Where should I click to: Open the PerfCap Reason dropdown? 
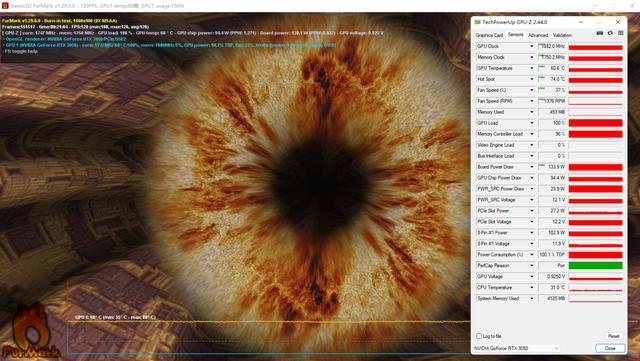tap(531, 266)
